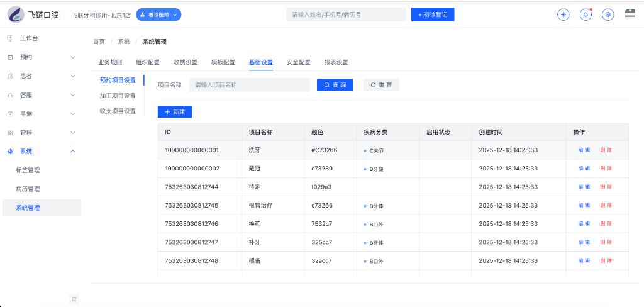Image resolution: width=644 pixels, height=307 pixels.
Task: Switch to the 组织配置 tab
Action: pos(148,62)
